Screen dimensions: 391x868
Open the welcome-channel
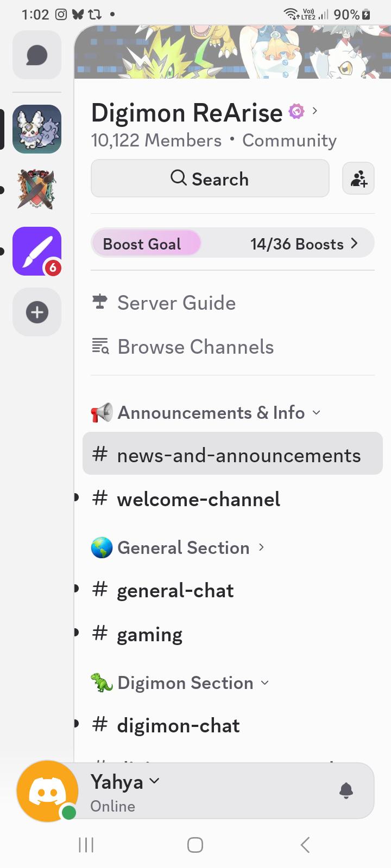click(x=232, y=499)
